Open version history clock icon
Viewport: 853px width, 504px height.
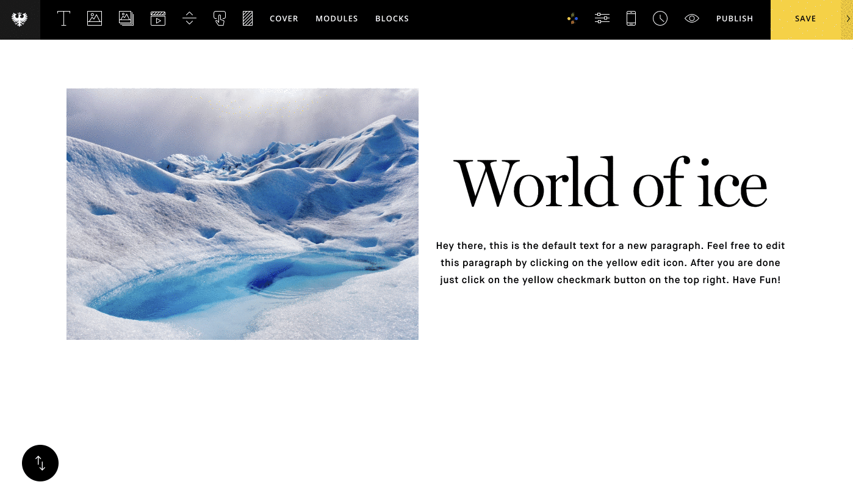tap(660, 19)
